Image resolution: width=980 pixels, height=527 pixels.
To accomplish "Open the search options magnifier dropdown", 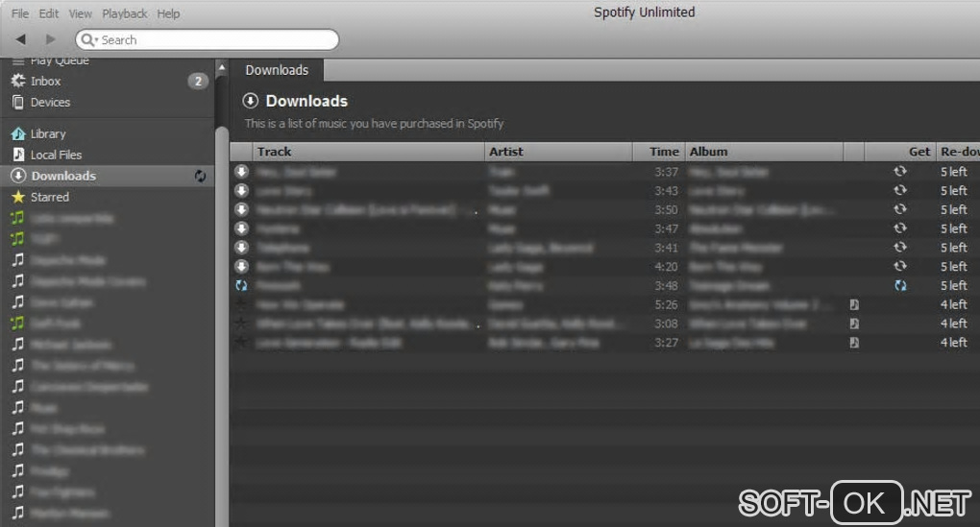I will (x=89, y=40).
